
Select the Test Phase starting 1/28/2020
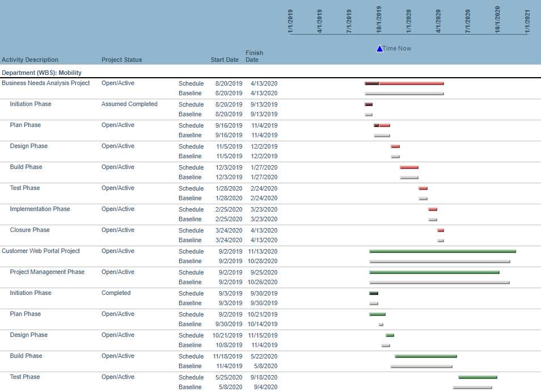25,188
